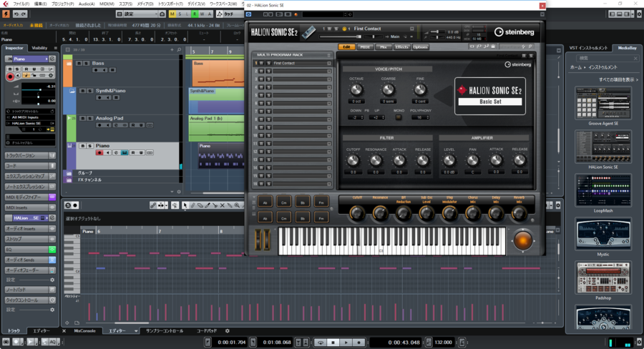The height and width of the screenshot is (349, 644).
Task: Toggle Inspector record enable red button
Action: click(x=10, y=77)
